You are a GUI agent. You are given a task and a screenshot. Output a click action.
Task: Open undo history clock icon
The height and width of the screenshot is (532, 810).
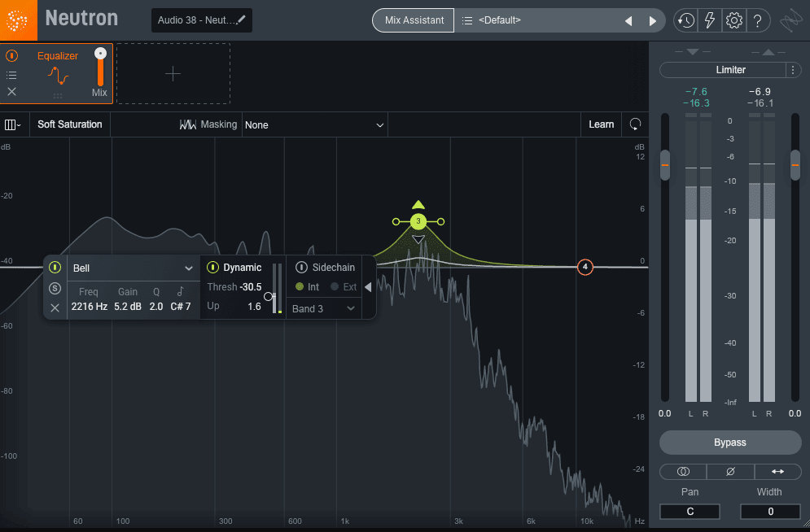686,20
